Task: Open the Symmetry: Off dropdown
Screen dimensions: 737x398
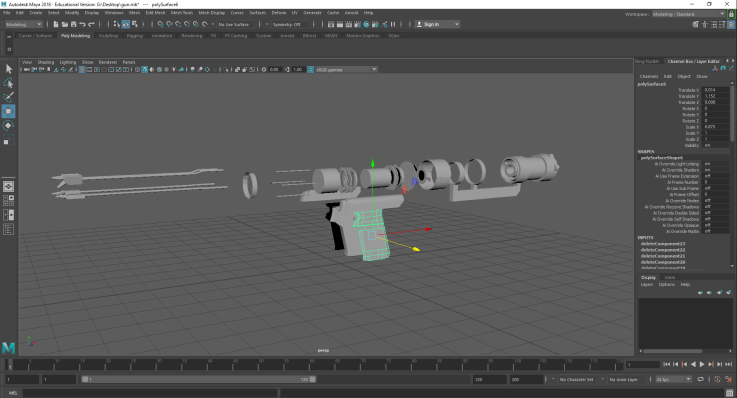Action: [x=290, y=24]
